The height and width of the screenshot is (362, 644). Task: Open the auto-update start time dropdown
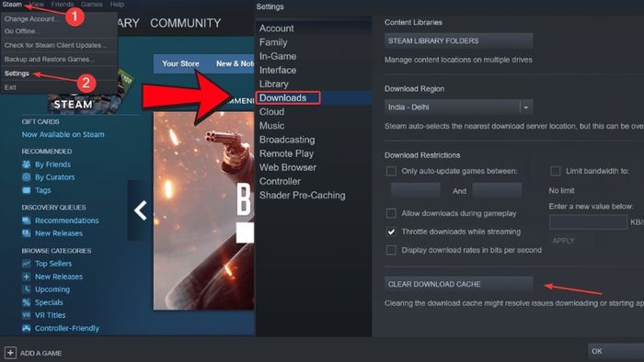[x=416, y=190]
